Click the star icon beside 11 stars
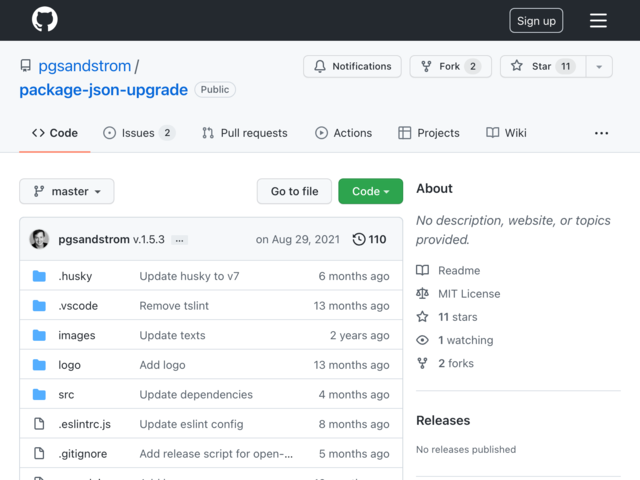The height and width of the screenshot is (480, 640). (422, 317)
